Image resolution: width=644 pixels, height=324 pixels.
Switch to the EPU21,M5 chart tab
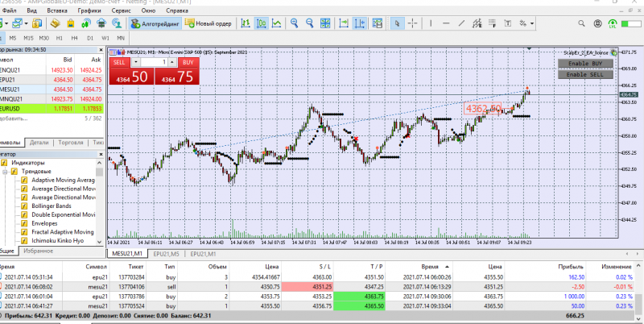(x=163, y=253)
